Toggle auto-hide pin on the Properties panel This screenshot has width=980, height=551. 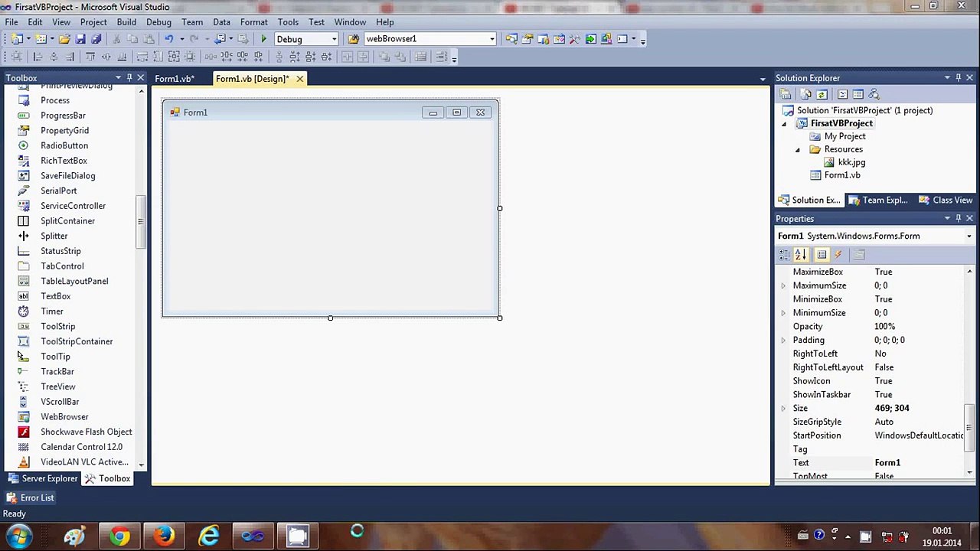tap(958, 219)
